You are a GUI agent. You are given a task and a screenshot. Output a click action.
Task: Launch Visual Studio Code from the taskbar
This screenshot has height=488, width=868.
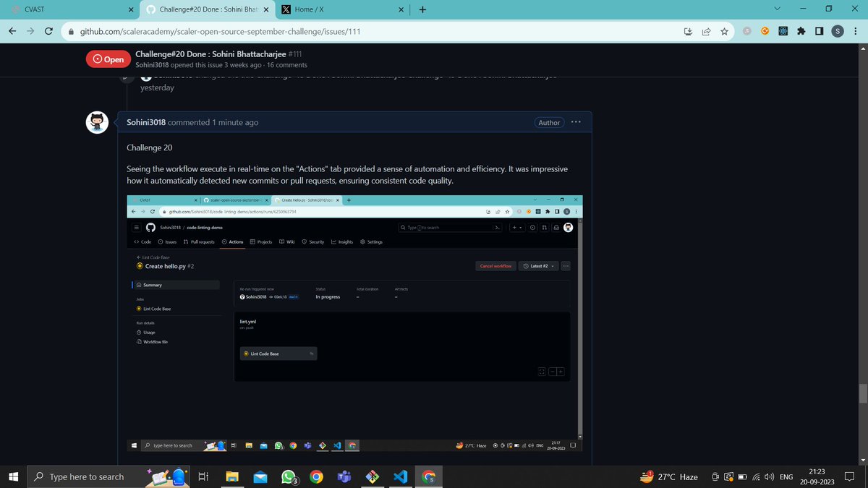point(401,476)
